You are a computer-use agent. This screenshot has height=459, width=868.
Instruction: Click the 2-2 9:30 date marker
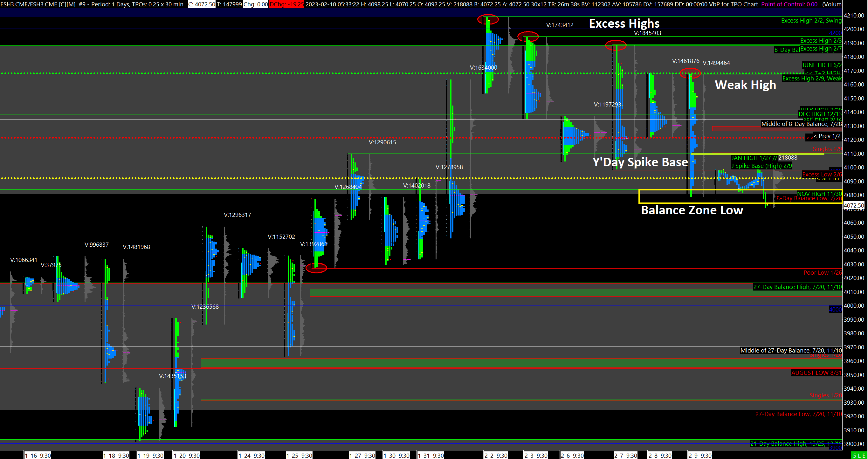[496, 456]
